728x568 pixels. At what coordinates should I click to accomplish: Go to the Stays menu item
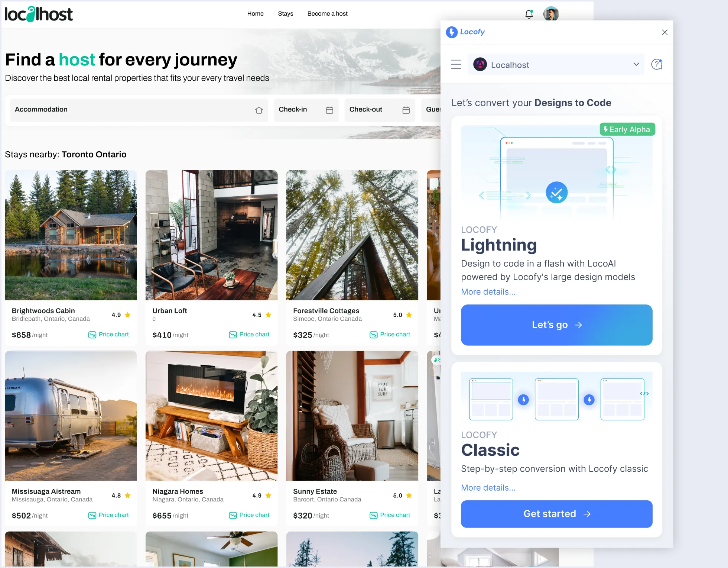click(285, 14)
